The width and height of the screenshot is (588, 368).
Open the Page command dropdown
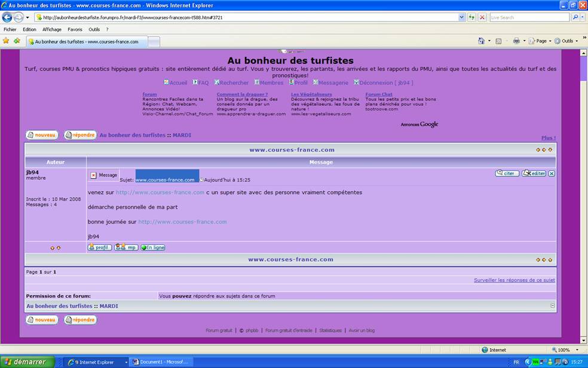pyautogui.click(x=540, y=41)
